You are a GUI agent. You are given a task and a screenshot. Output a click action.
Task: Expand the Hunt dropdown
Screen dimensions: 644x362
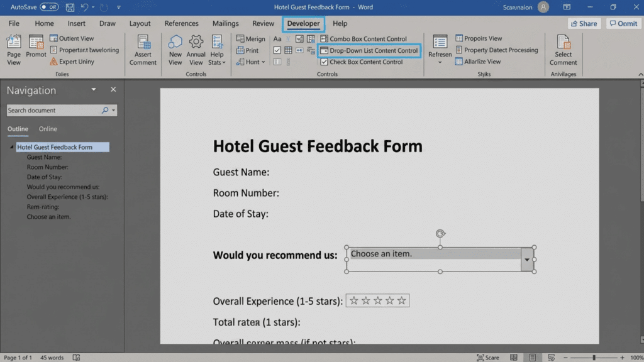(x=264, y=62)
